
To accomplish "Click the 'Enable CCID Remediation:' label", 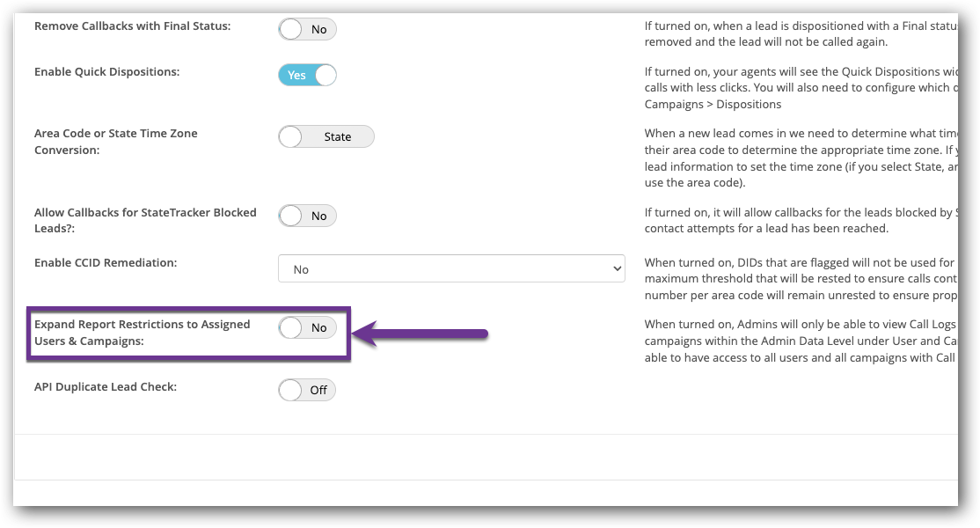I will click(106, 263).
